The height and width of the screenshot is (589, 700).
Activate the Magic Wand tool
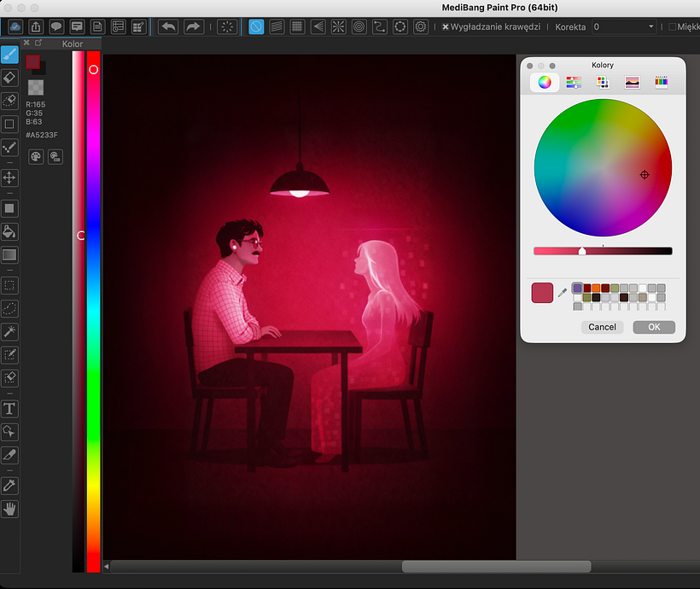[x=10, y=331]
